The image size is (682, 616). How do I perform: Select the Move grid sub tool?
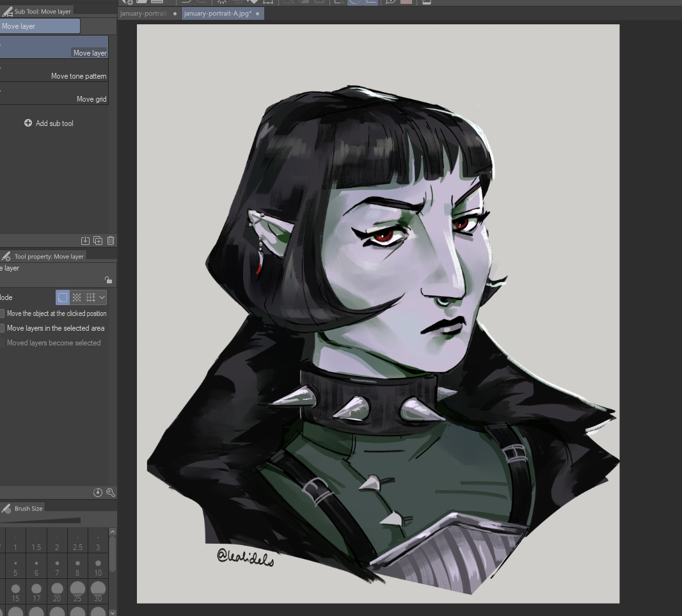54,94
